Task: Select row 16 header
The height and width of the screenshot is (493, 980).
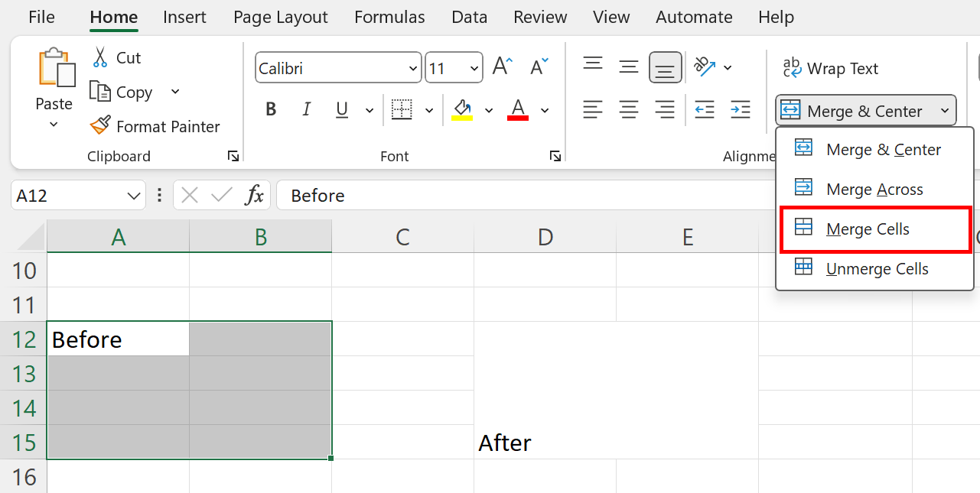Action: click(x=24, y=476)
